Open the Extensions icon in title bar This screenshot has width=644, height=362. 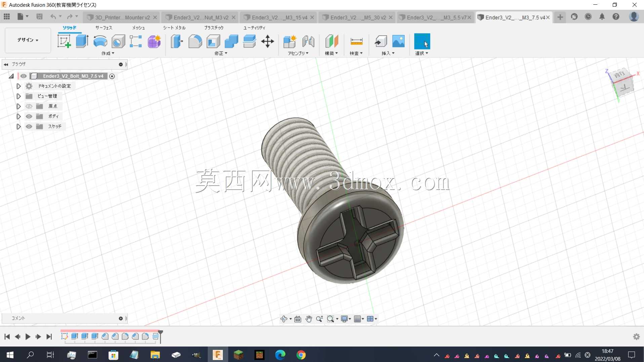pyautogui.click(x=574, y=16)
